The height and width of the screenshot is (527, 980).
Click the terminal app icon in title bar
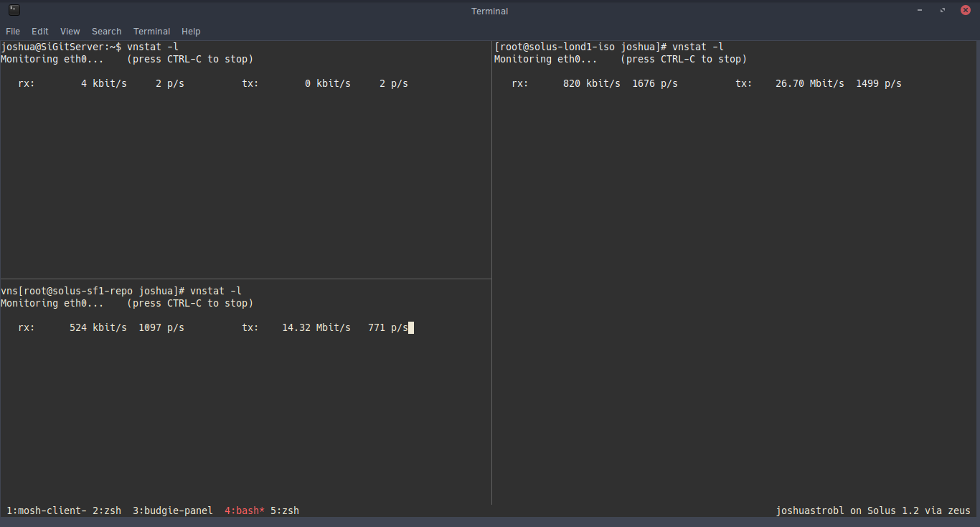tap(14, 10)
